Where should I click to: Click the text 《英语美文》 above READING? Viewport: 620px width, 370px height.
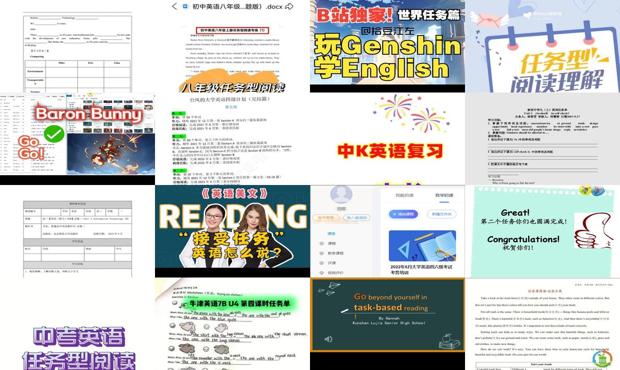(234, 193)
